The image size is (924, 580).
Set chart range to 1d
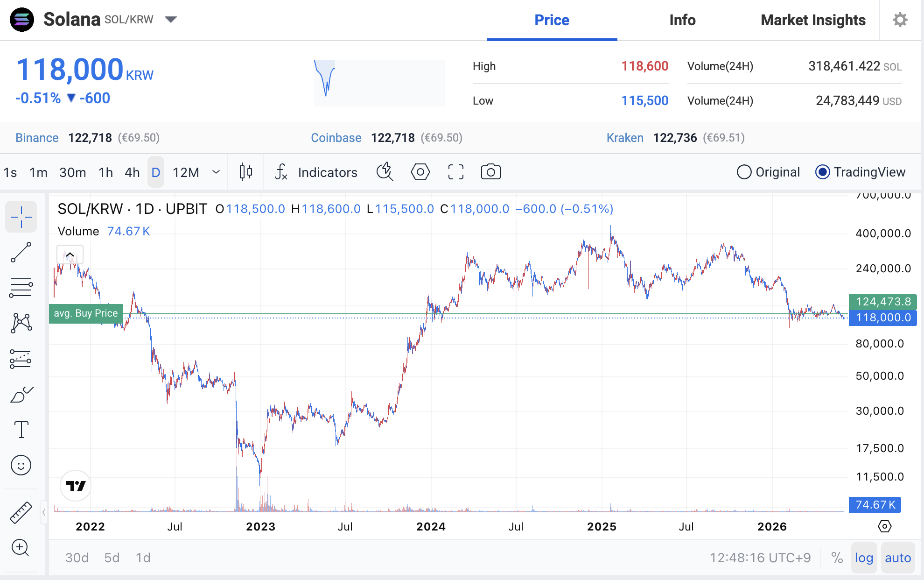tap(143, 558)
